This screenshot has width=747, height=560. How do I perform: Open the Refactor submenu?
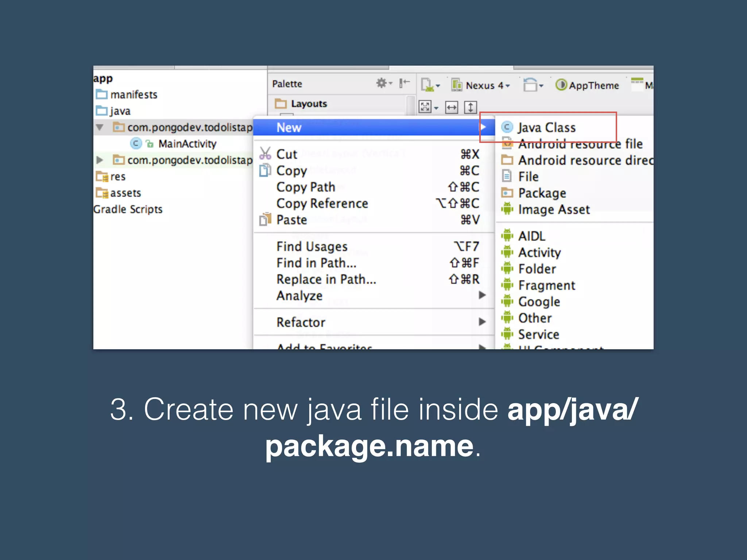374,322
